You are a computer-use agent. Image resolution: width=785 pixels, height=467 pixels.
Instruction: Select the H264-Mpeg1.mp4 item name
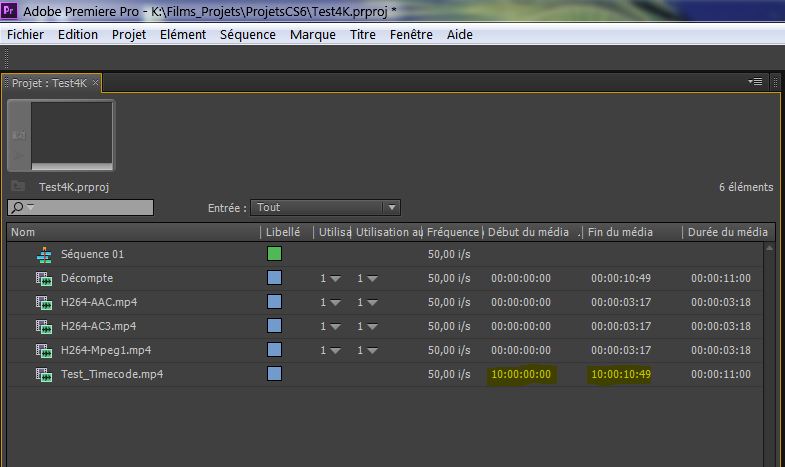(106, 350)
